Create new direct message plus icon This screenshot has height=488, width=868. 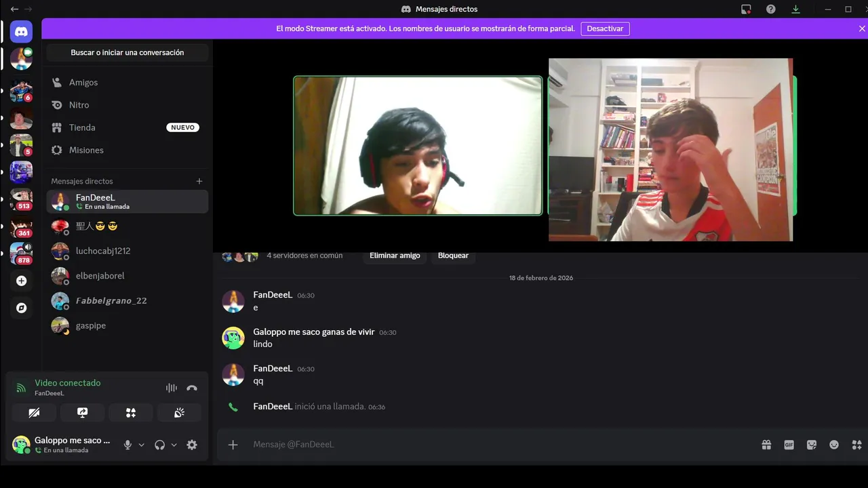point(199,181)
